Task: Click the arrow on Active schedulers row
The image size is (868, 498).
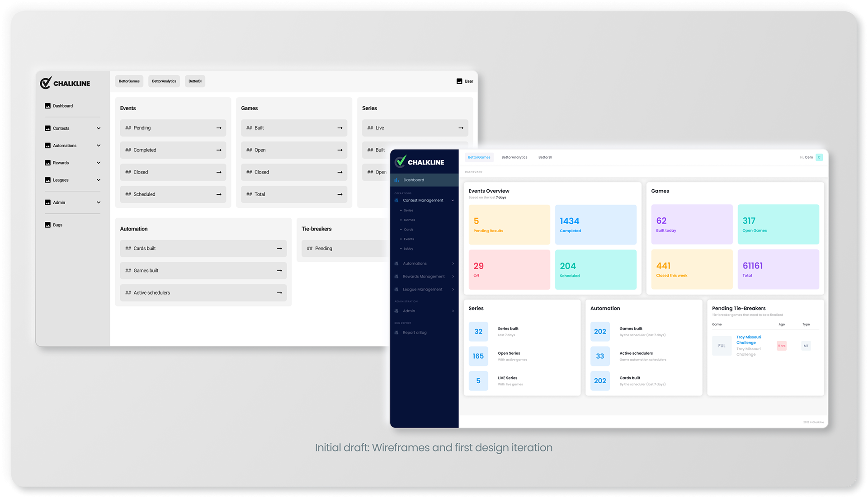Action: [x=279, y=293]
